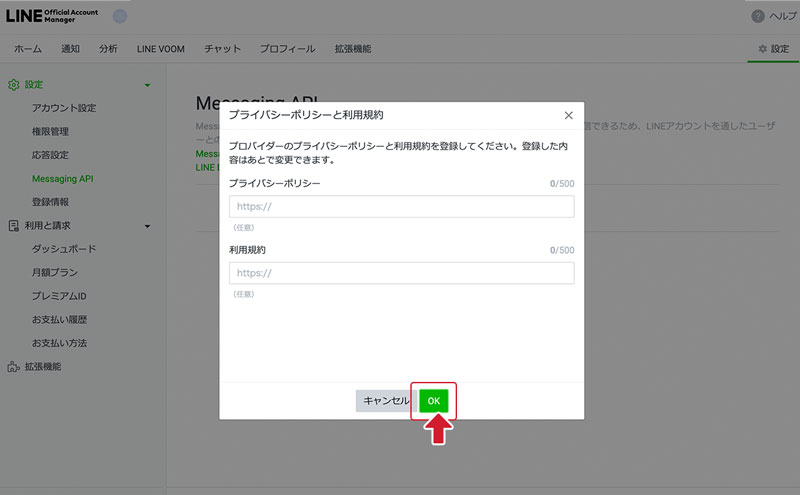Open the 拡張機能 tab in top navigation
Image resolution: width=800 pixels, height=495 pixels.
(x=353, y=49)
